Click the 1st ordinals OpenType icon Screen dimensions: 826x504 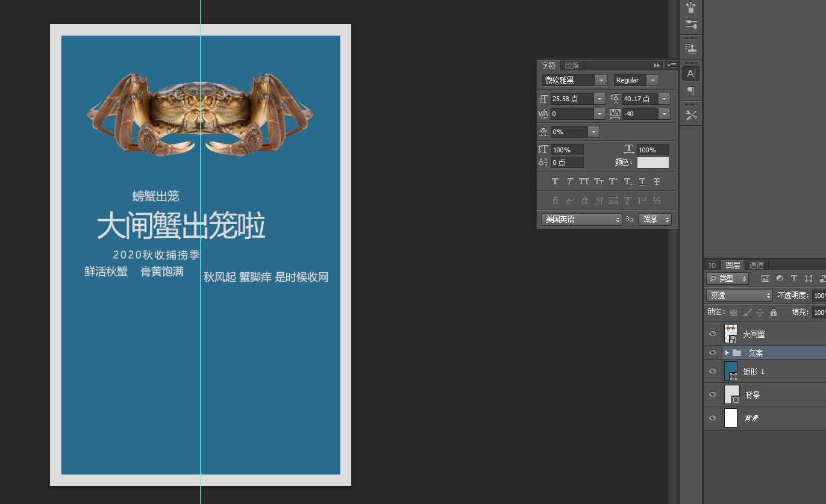click(642, 201)
